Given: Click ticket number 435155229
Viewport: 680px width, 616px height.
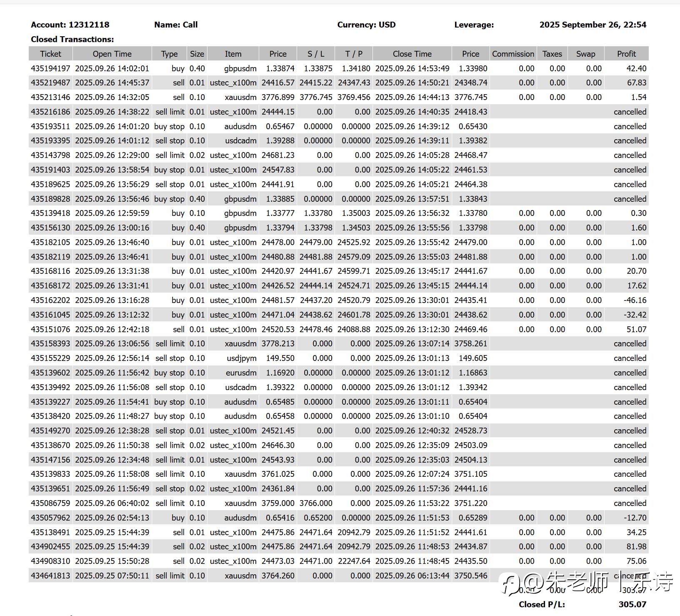Looking at the screenshot, I should (50, 358).
